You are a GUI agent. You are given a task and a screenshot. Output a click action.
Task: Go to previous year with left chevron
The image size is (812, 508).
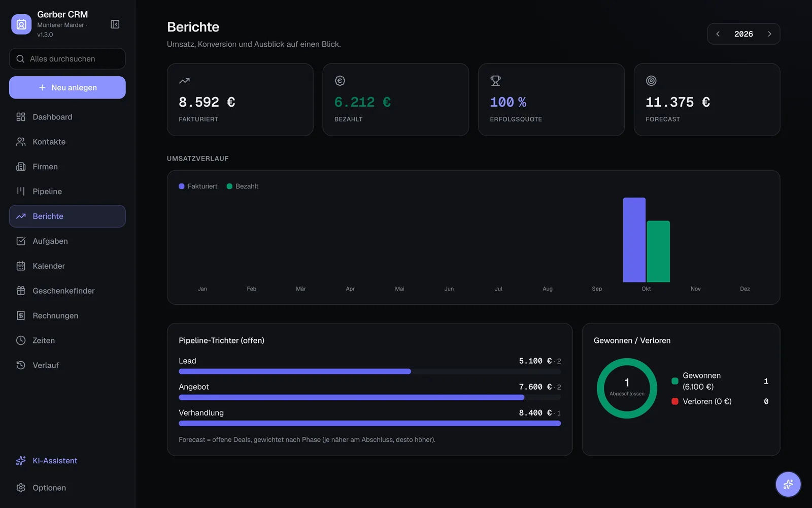click(x=718, y=34)
